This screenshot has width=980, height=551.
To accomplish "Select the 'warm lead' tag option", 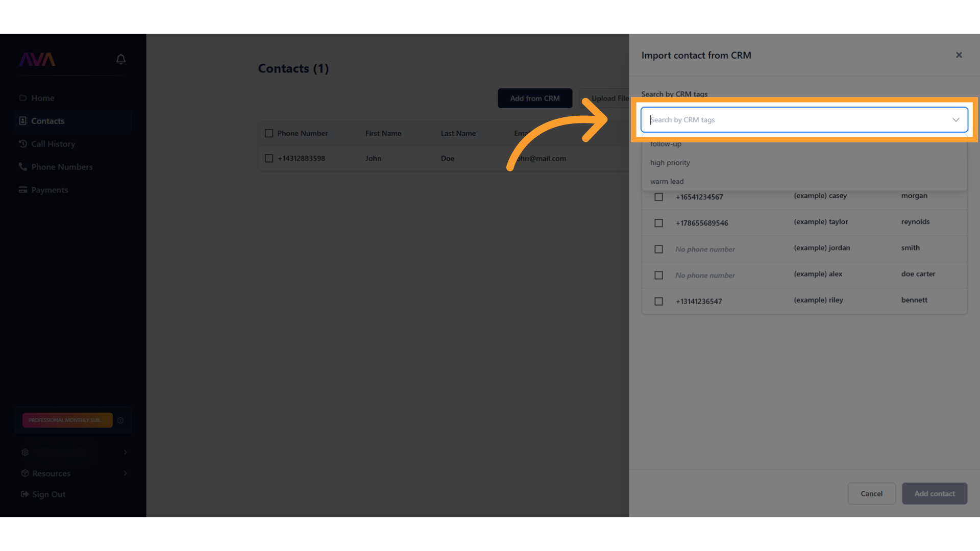I will [667, 182].
